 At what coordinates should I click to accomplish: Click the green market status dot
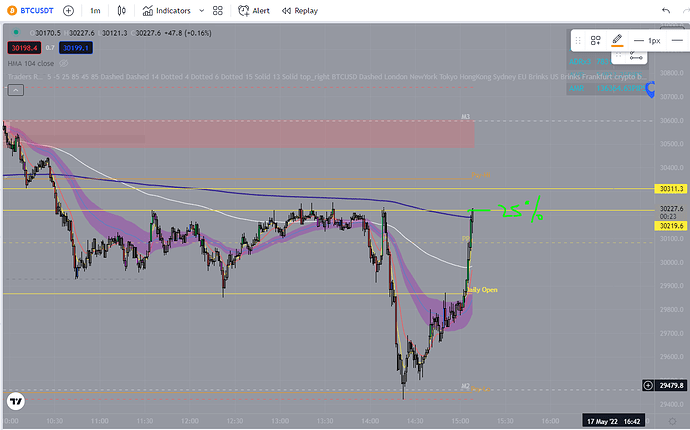pos(16,32)
